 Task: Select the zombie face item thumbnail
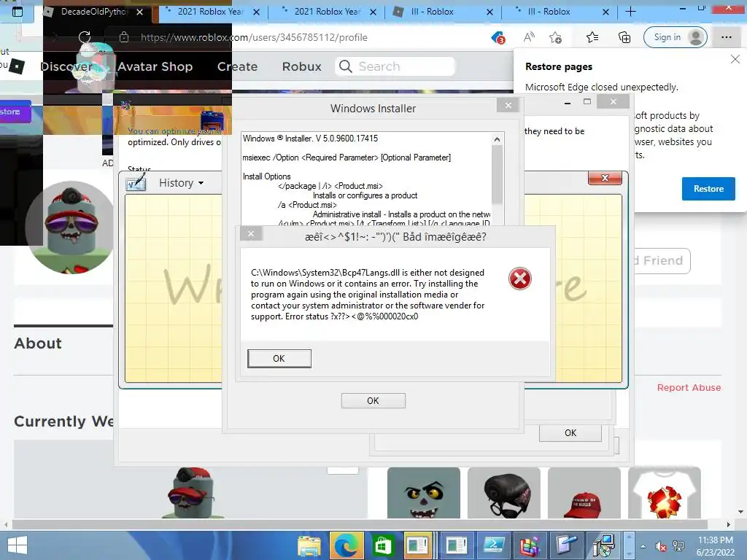point(424,493)
